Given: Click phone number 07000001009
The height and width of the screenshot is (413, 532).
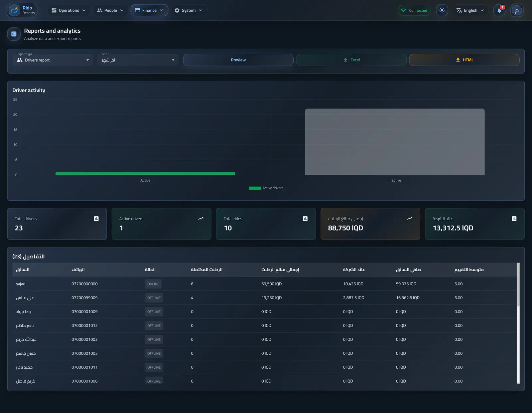Looking at the screenshot, I should pos(84,312).
